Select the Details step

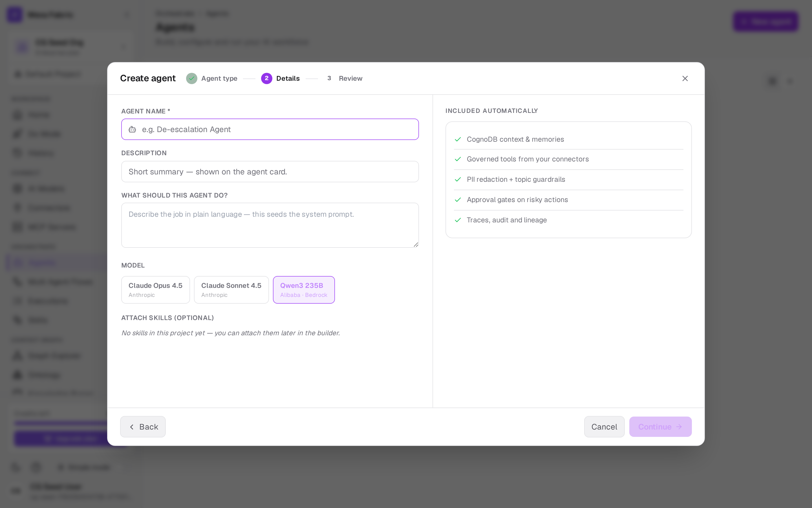(x=280, y=78)
